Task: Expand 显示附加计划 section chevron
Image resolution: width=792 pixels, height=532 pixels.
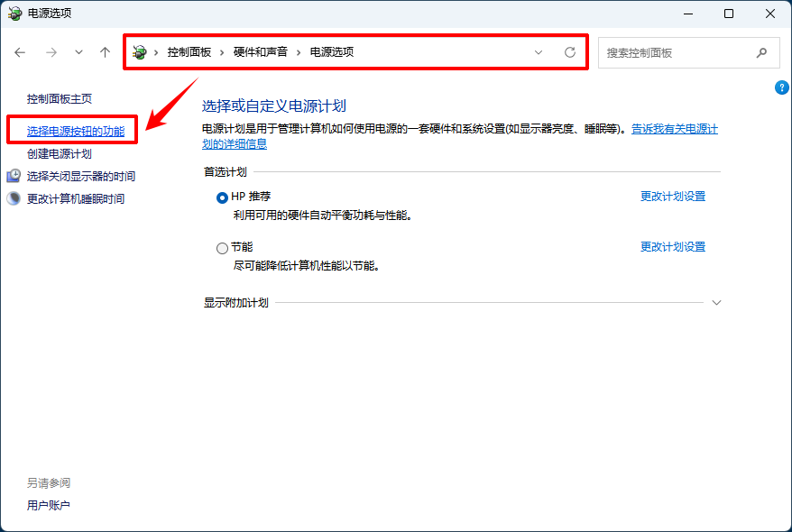Action: pyautogui.click(x=716, y=303)
